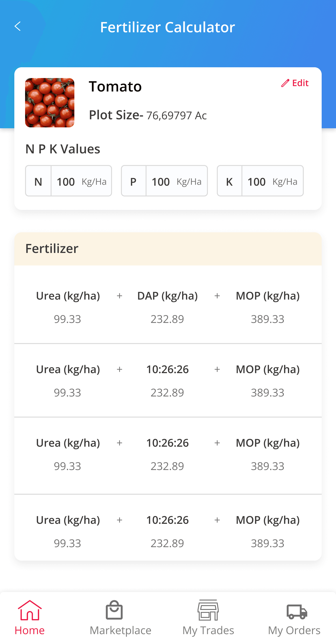Image resolution: width=336 pixels, height=644 pixels.
Task: Switch to the Marketplace tab label
Action: tap(121, 630)
